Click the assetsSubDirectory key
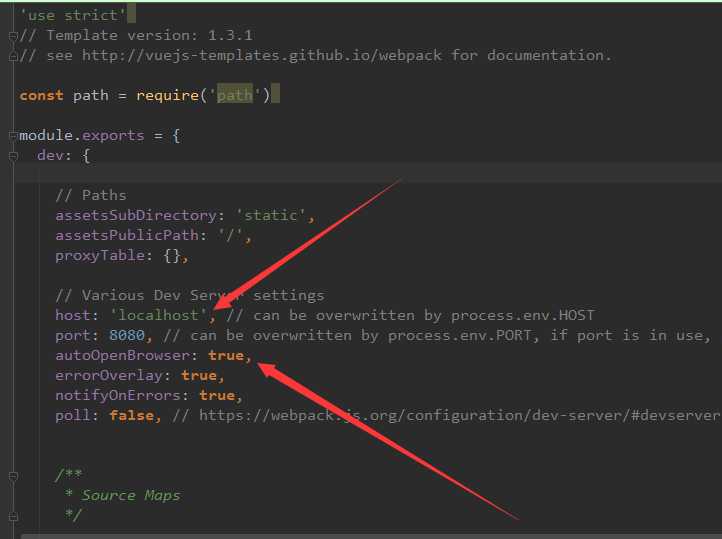722x539 pixels. 136,215
